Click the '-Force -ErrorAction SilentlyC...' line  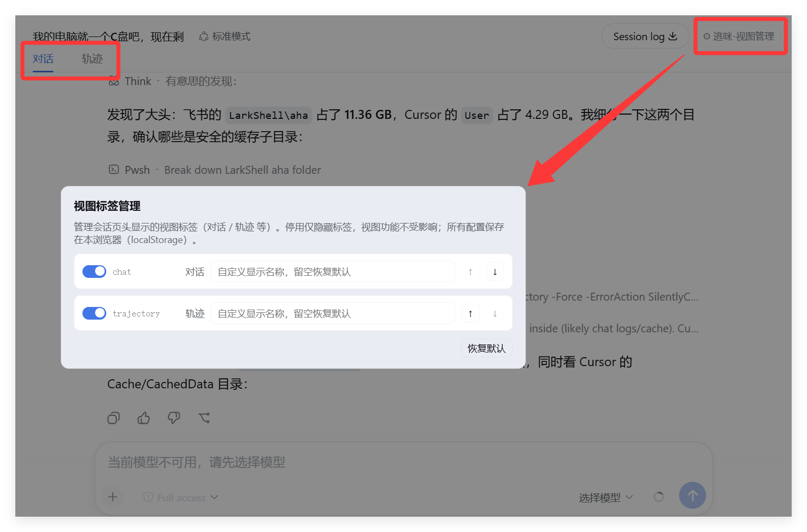pyautogui.click(x=612, y=297)
